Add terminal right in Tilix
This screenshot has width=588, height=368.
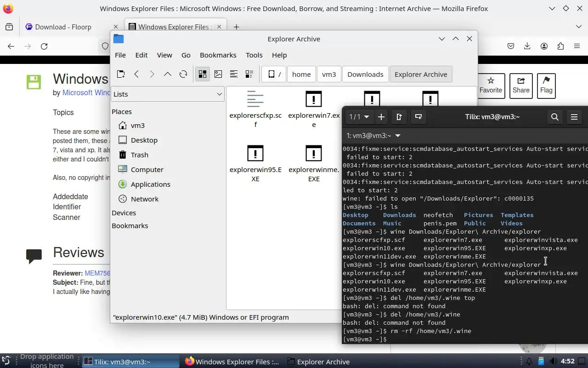(x=399, y=117)
